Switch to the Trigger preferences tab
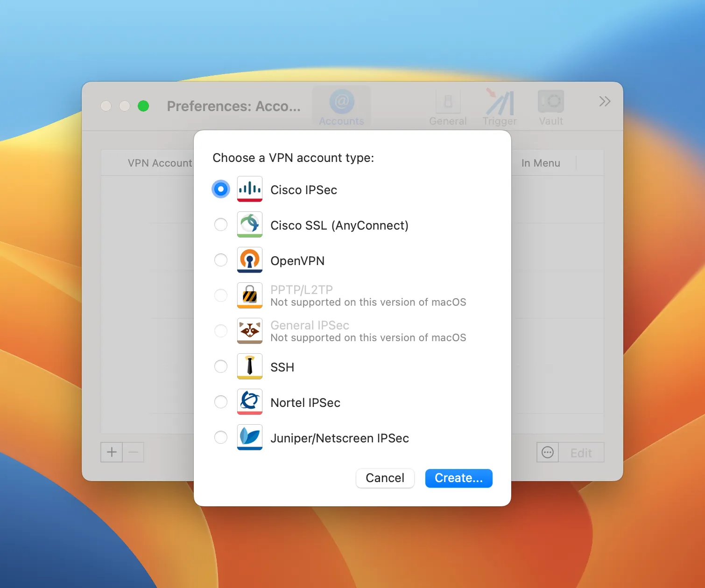This screenshot has width=705, height=588. (x=500, y=107)
